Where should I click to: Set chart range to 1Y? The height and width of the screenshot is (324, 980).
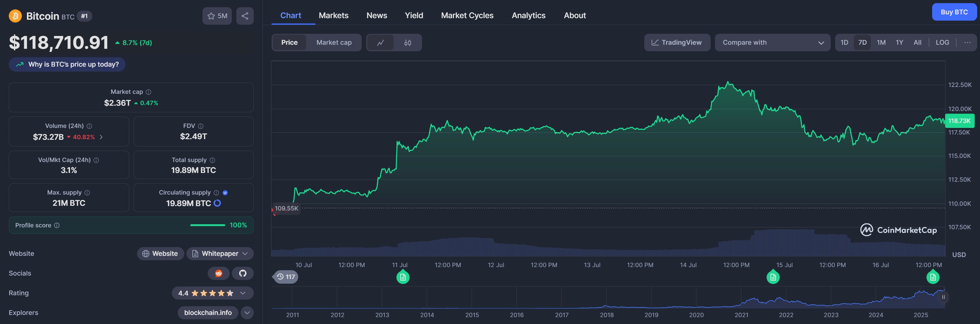point(899,43)
